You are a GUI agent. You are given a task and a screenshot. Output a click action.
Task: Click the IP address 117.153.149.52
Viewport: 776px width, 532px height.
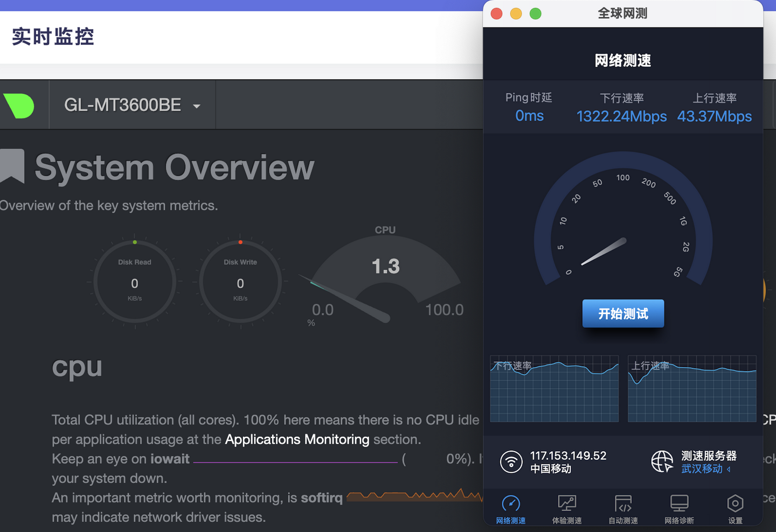[x=568, y=456]
